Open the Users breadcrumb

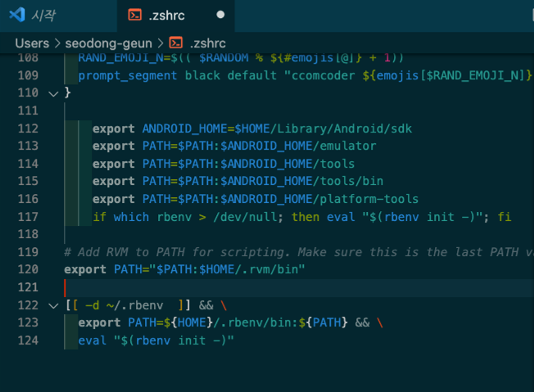tap(32, 43)
